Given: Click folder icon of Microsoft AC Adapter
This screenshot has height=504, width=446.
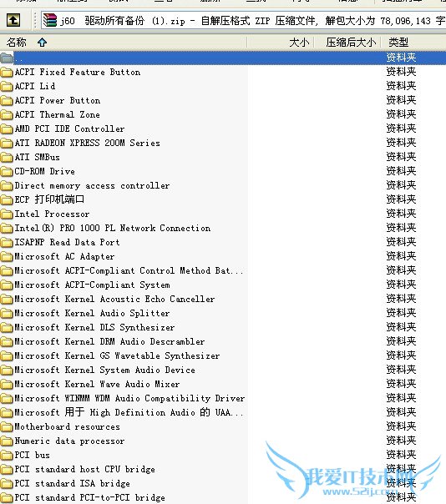Looking at the screenshot, I should pos(7,256).
